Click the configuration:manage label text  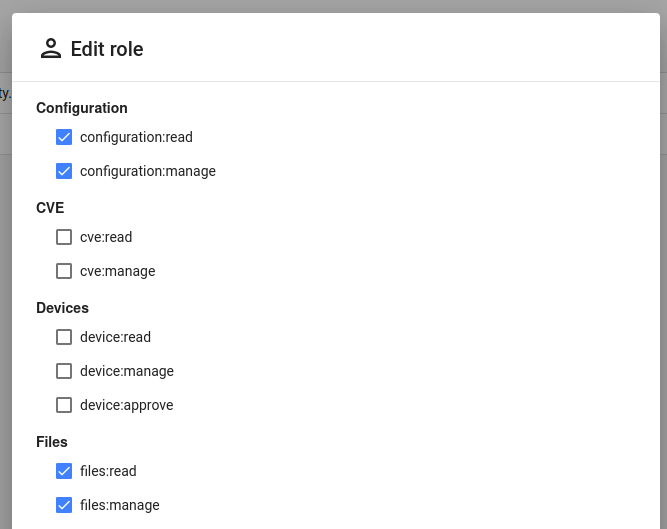coord(148,171)
